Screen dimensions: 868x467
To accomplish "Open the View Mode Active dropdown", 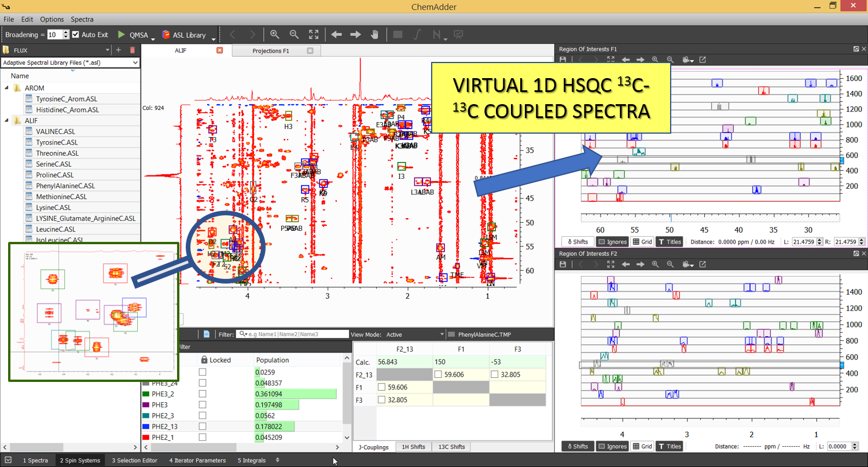I will tap(443, 334).
